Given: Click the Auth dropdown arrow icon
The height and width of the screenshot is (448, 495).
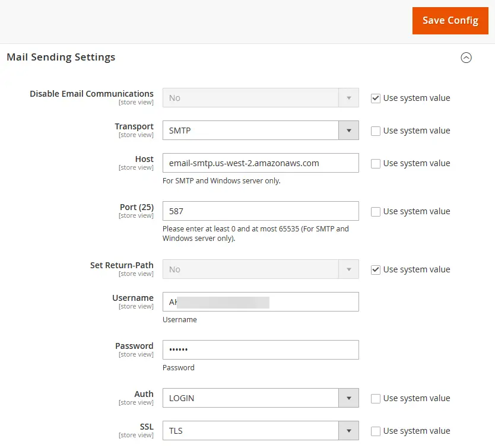Looking at the screenshot, I should (348, 398).
